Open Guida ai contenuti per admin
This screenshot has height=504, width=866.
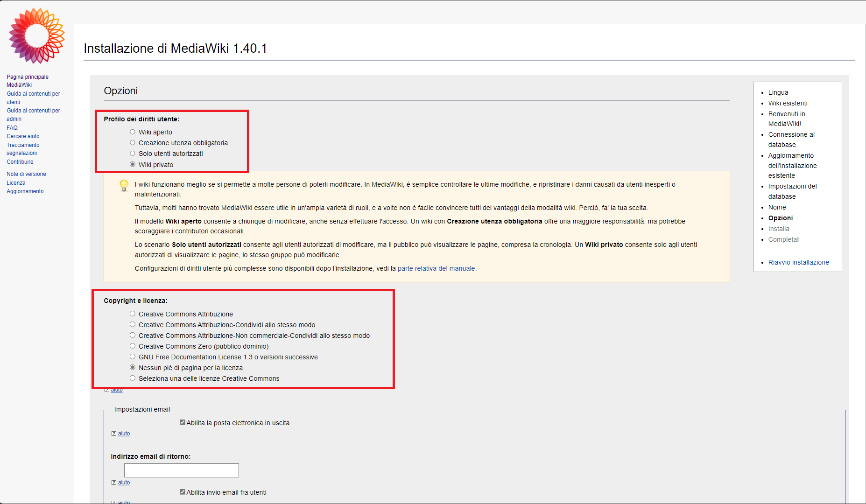click(x=33, y=115)
